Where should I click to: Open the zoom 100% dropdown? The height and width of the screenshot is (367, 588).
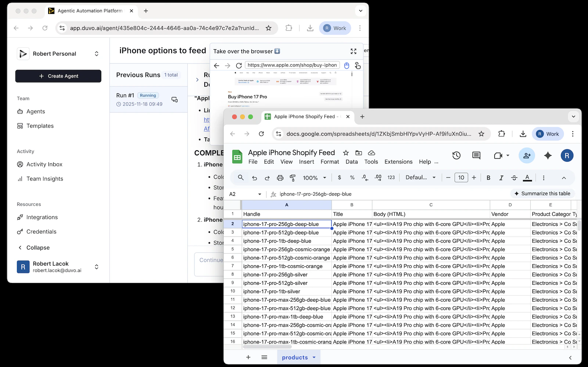point(315,178)
